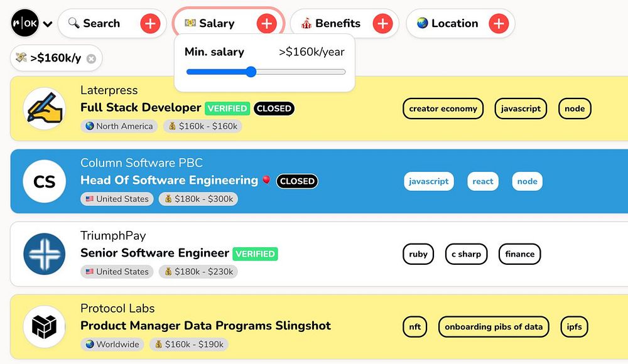Open the Senior Software Engineer listing

point(154,253)
